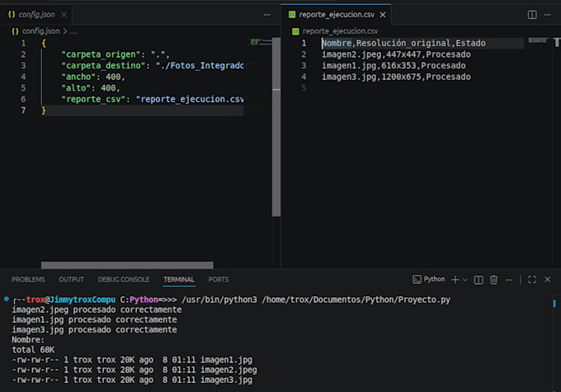Click the imagen3.jpg,1200x675,Procesado row
561x392 pixels.
pyautogui.click(x=396, y=77)
